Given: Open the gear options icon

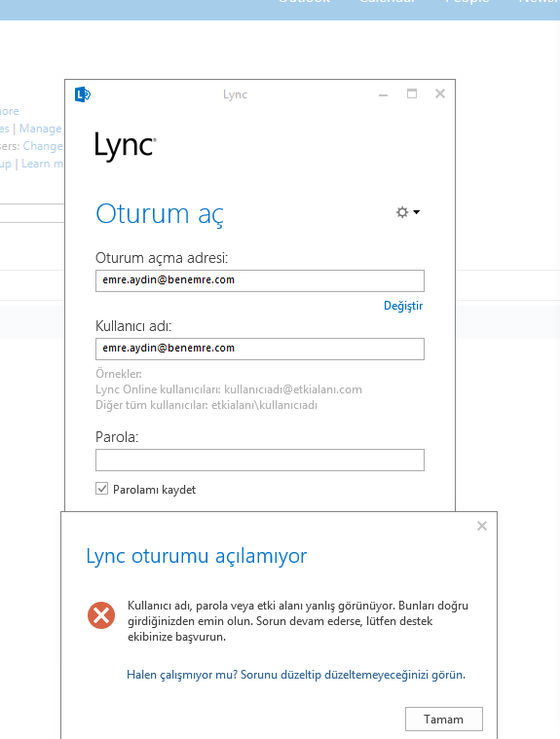Looking at the screenshot, I should (402, 212).
